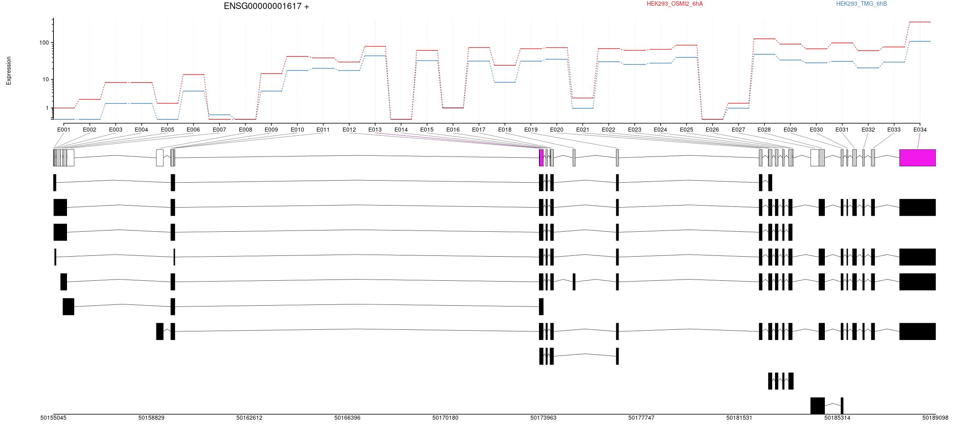The width and height of the screenshot is (980, 425).
Task: Click the gene title ENSG00000001617 +
Action: point(266,6)
